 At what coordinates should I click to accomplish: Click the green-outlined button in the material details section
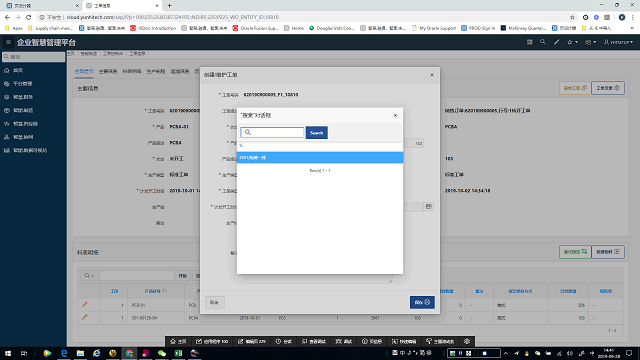click(x=575, y=252)
